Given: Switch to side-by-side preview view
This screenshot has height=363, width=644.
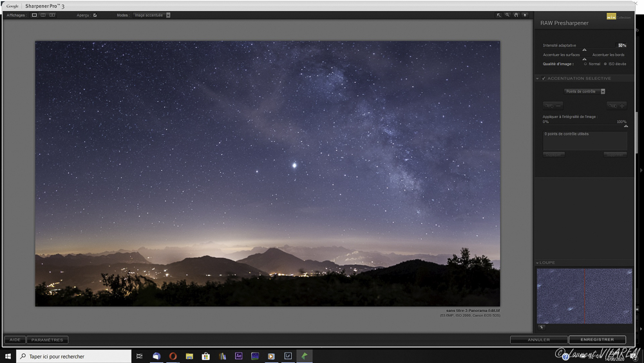Looking at the screenshot, I should (x=52, y=15).
